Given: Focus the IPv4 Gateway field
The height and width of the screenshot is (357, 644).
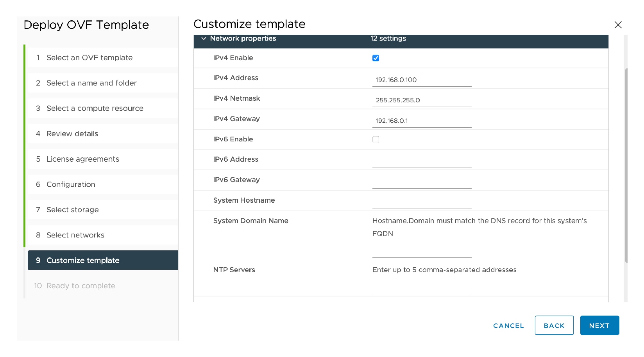Looking at the screenshot, I should 422,121.
